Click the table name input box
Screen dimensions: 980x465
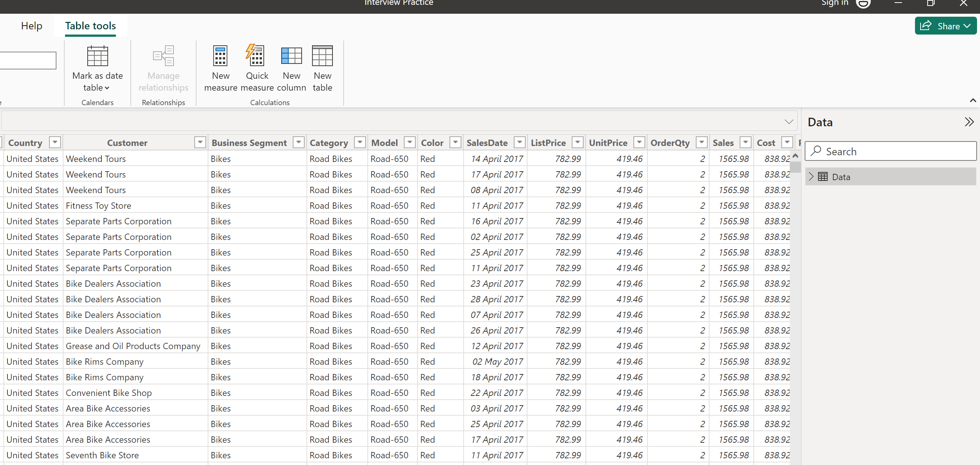point(28,61)
